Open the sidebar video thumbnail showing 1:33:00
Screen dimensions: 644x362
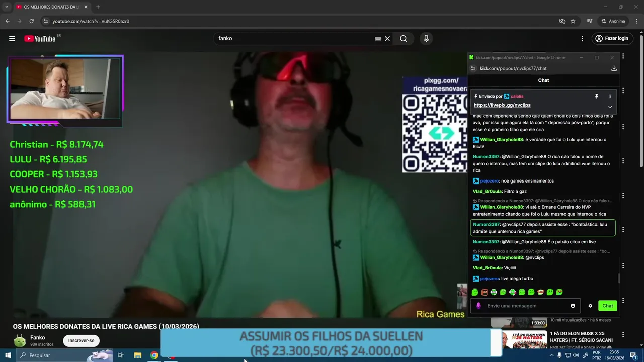(519, 322)
